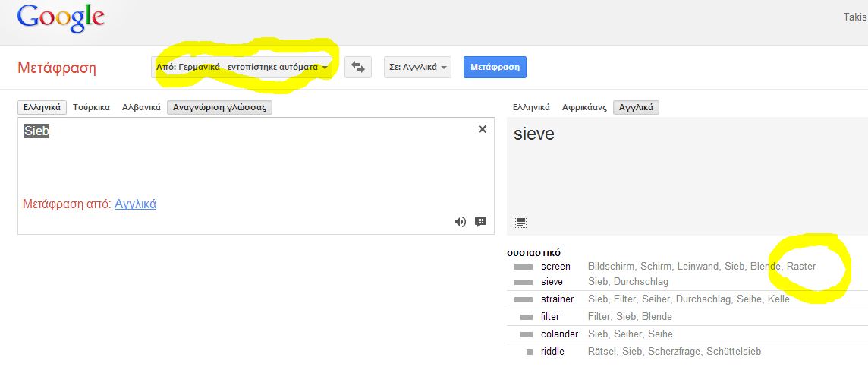Click the colander dictionary entry
868x392 pixels.
(560, 334)
